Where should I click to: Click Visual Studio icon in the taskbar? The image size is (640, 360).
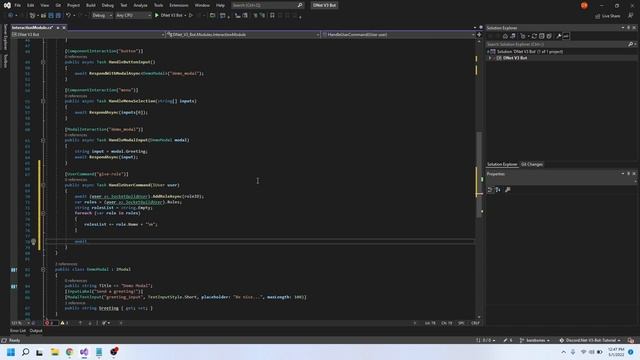coord(84,352)
